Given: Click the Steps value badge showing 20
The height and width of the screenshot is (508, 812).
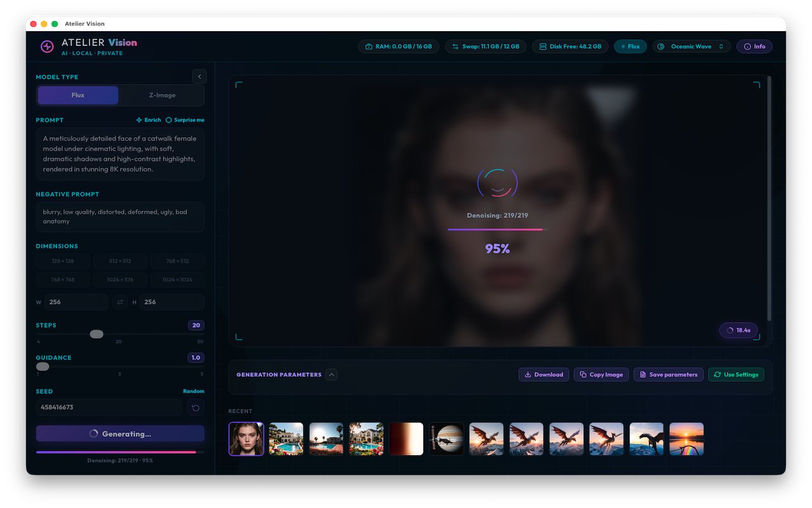Looking at the screenshot, I should tap(196, 325).
